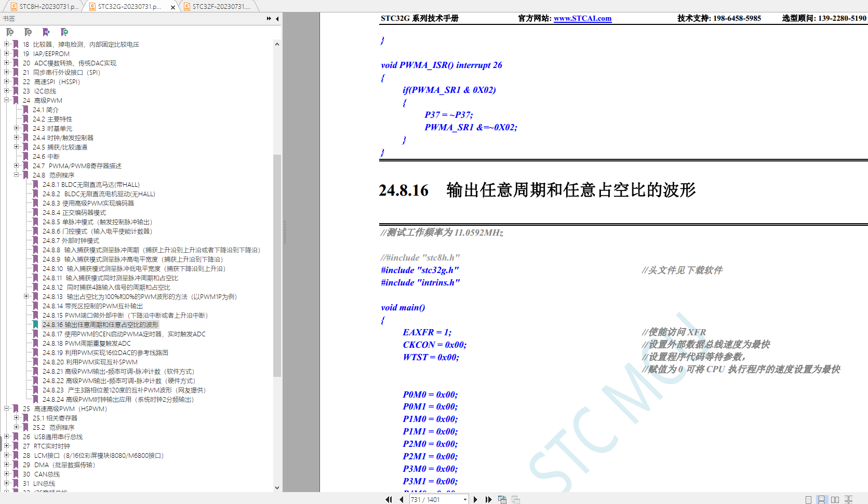Click the bookmarks panel vertical scrollbar thumb
Viewport: 868px width, 504px height.
pos(277,265)
